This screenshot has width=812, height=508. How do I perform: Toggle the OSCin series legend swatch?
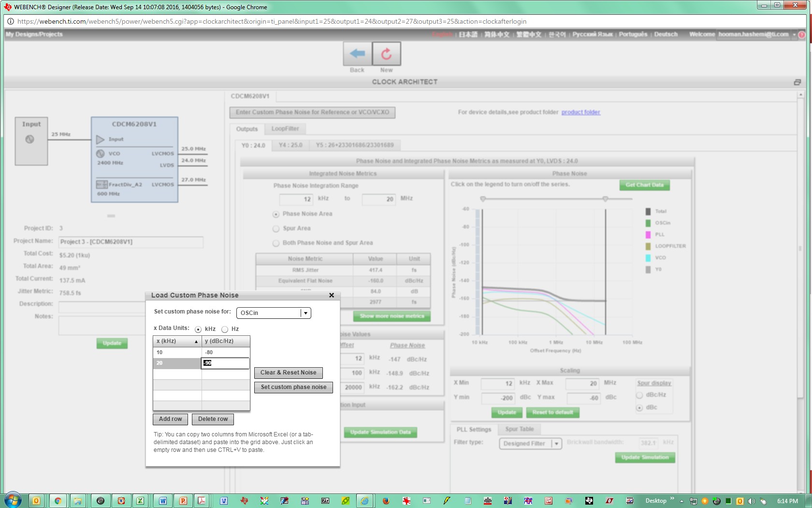[x=648, y=223]
